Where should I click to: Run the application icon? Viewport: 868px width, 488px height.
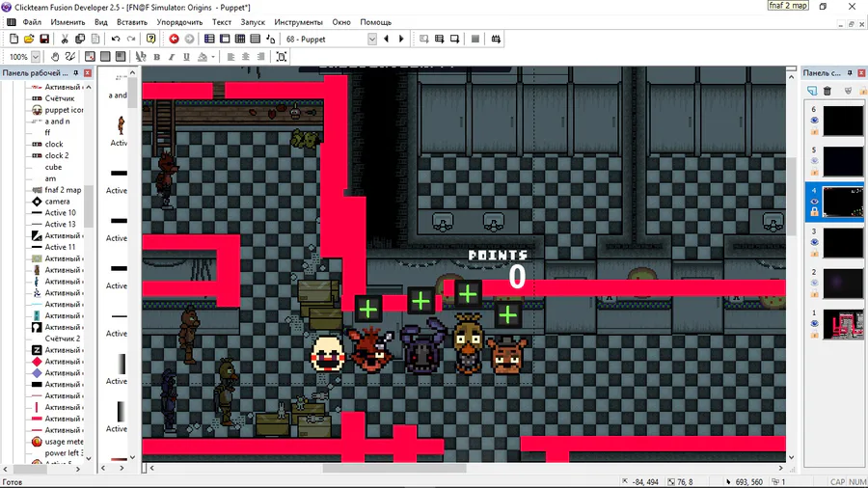[439, 39]
